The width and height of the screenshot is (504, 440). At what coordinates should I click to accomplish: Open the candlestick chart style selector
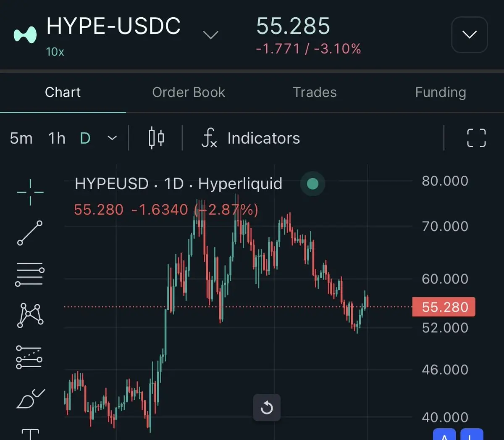tap(156, 138)
